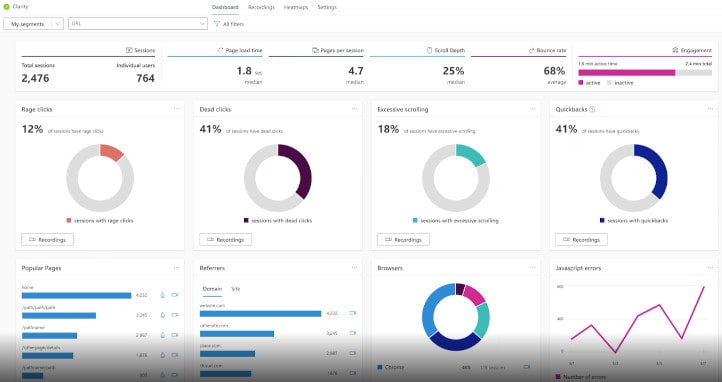722x382 pixels.
Task: Click the Sessions card icon
Action: coord(129,50)
